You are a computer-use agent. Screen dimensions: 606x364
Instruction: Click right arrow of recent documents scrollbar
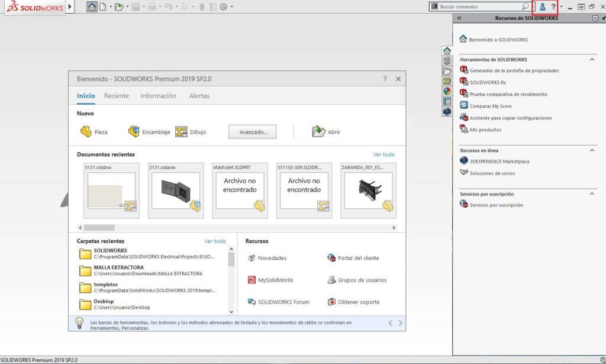(394, 228)
